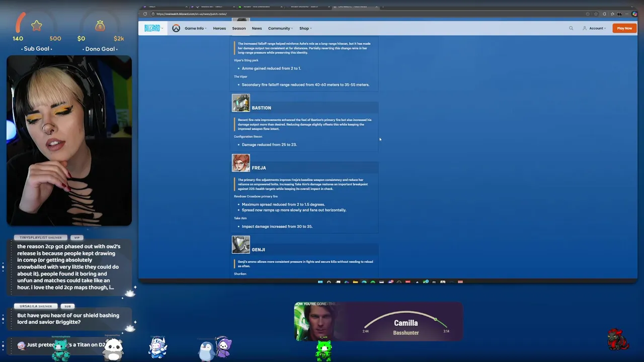The width and height of the screenshot is (644, 362).
Task: Click the "Sub Goal" label
Action: pyautogui.click(x=37, y=49)
